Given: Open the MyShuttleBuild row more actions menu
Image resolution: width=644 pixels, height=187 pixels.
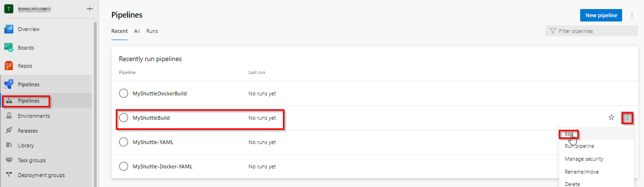Looking at the screenshot, I should click(x=628, y=117).
